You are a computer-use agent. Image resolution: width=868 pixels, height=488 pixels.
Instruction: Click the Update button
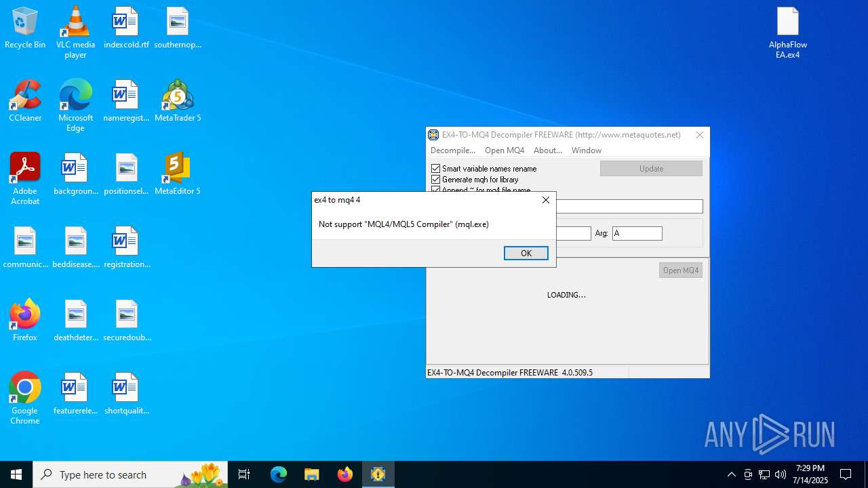(651, 168)
